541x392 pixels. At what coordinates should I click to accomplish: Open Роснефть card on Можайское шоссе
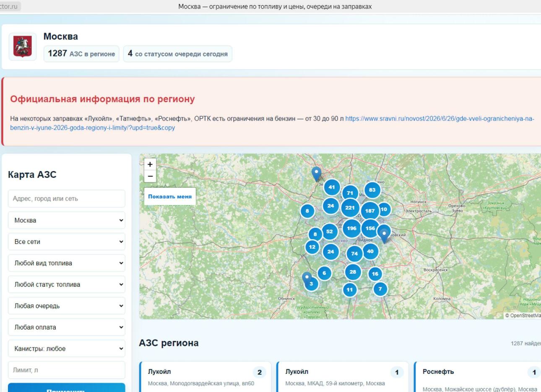pos(478,377)
